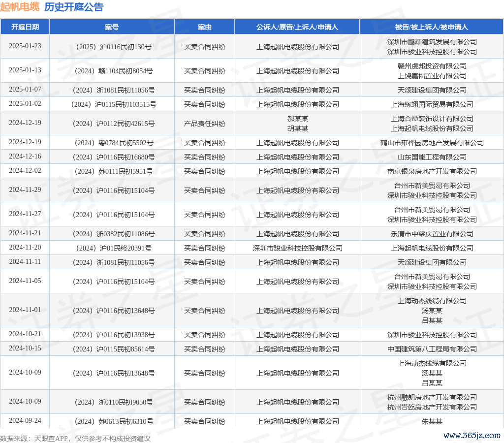Screen dimensions: 504x443
Task: Click 上海动杰线缆有限公司 in the 2024-11-01 row
Action: 432,301
